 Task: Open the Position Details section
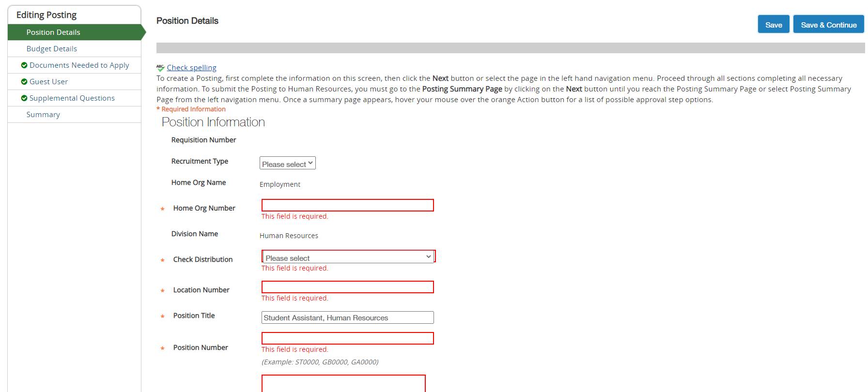(x=53, y=32)
